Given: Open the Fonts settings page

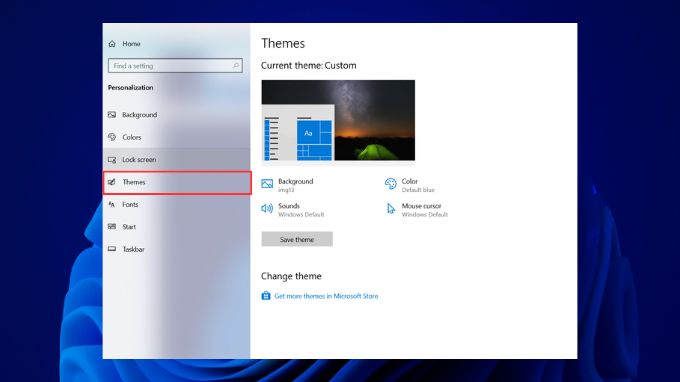Looking at the screenshot, I should click(177, 204).
